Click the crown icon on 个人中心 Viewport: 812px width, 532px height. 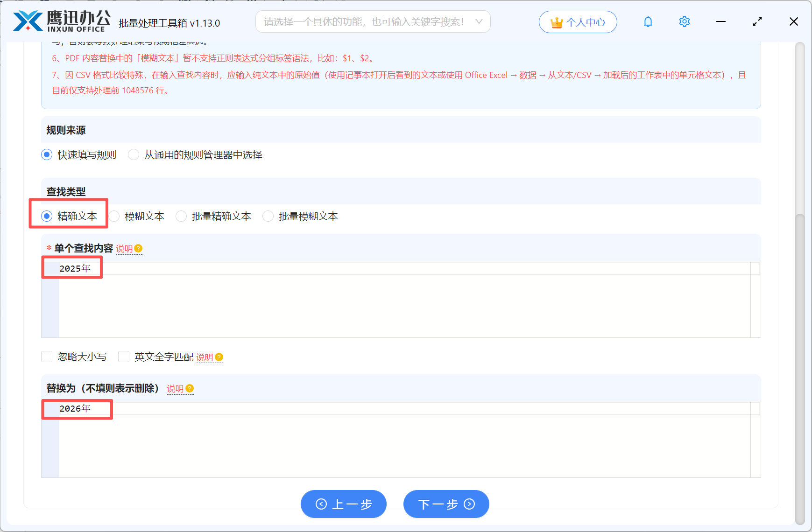tap(556, 21)
